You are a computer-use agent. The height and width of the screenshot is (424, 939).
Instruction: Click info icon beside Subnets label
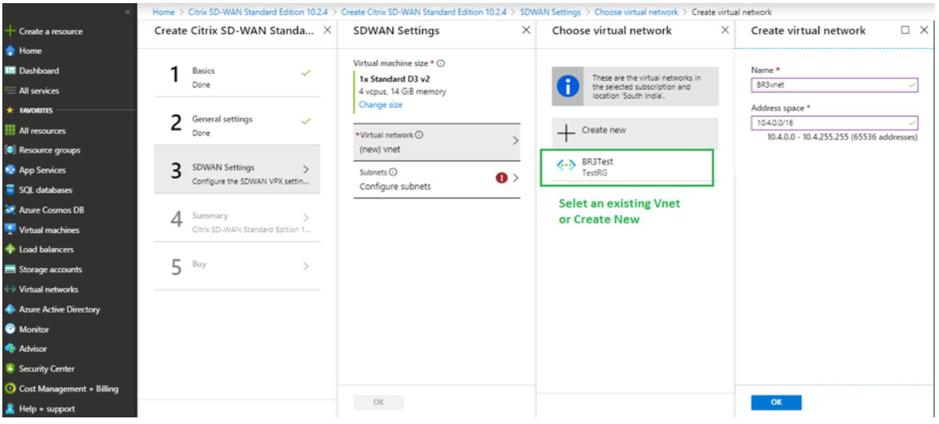click(x=393, y=172)
